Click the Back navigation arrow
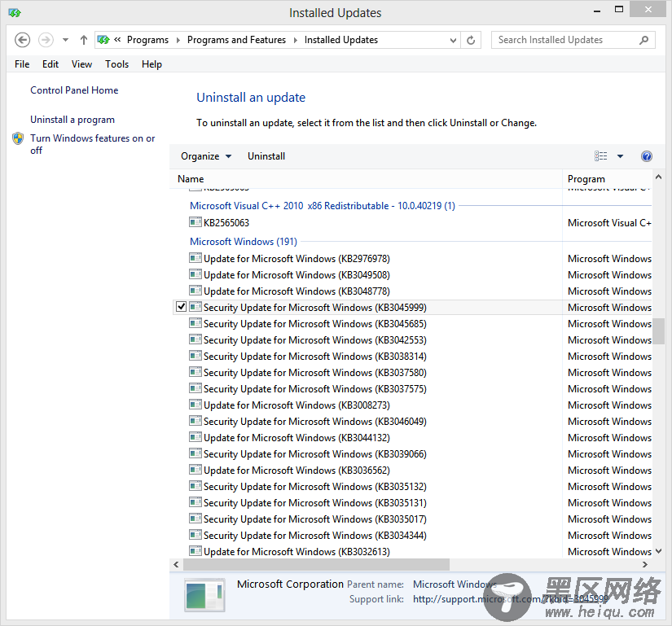The image size is (672, 626). 22,40
